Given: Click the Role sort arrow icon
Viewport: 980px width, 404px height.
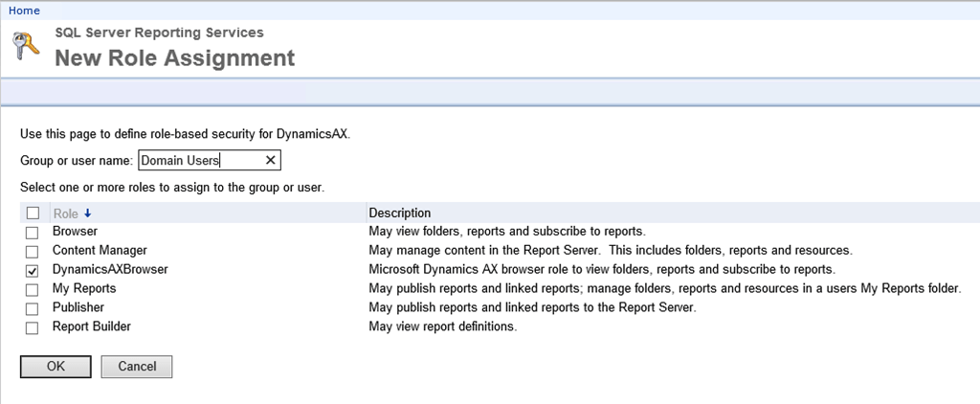Looking at the screenshot, I should click(x=87, y=213).
